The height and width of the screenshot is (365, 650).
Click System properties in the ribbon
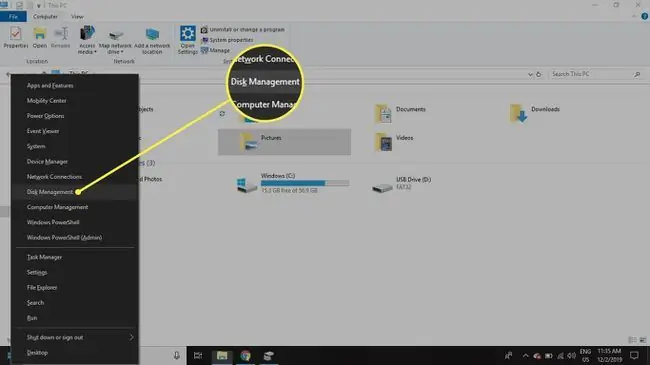click(227, 40)
